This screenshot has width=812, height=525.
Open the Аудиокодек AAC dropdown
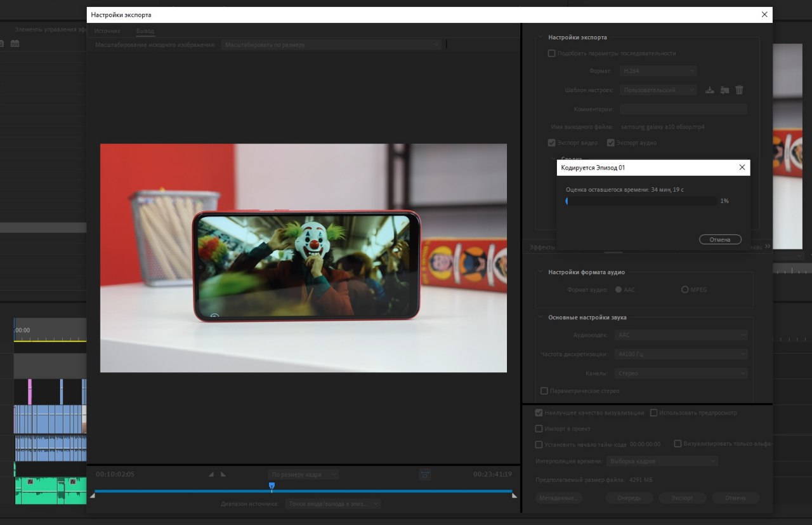[x=681, y=335]
